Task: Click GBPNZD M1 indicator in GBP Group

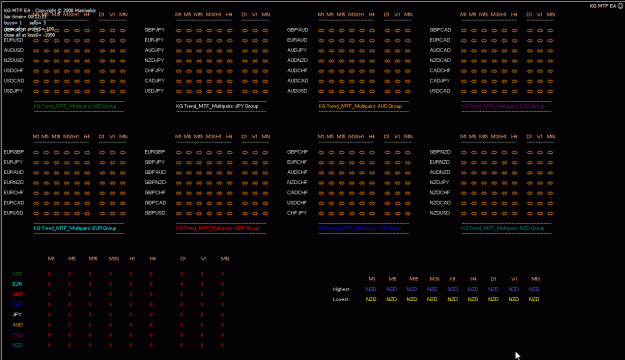Action: [x=179, y=183]
